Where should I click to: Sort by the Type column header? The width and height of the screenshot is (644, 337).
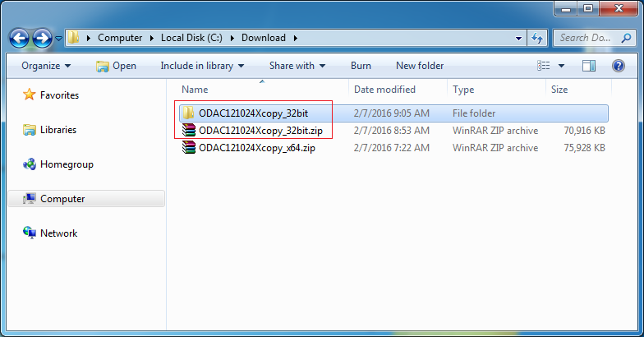click(x=463, y=90)
